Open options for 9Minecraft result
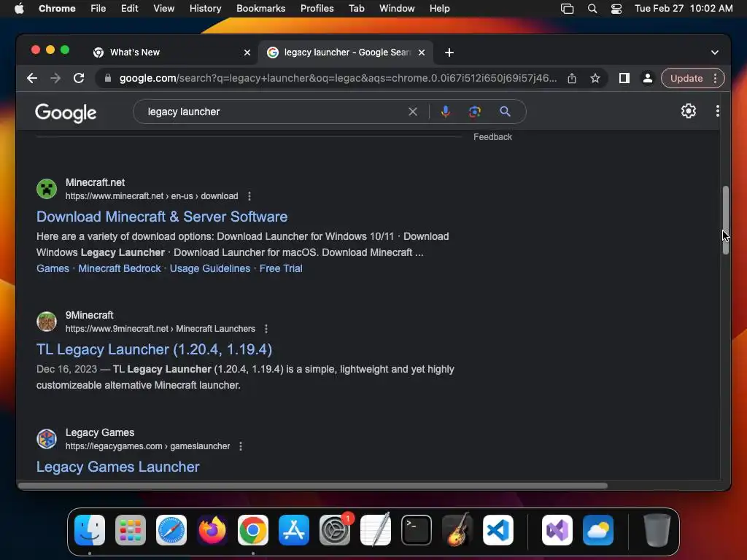The width and height of the screenshot is (747, 560). [266, 329]
